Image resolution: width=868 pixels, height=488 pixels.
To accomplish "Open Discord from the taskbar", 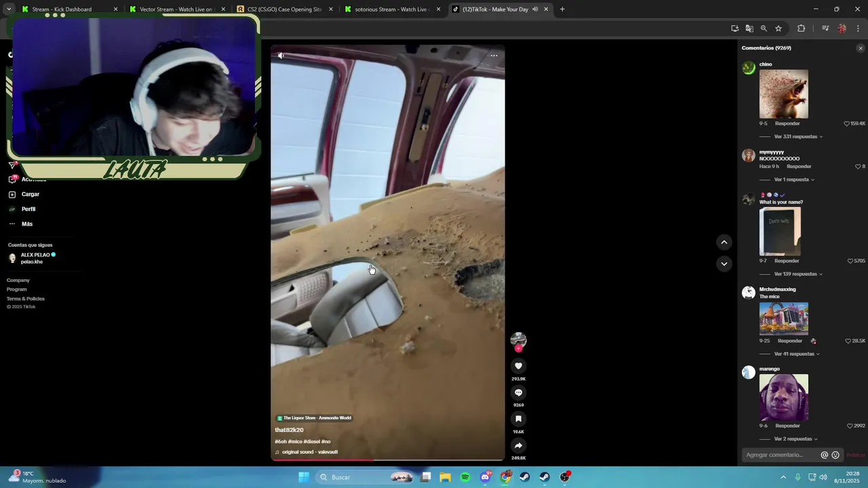I will click(x=485, y=477).
